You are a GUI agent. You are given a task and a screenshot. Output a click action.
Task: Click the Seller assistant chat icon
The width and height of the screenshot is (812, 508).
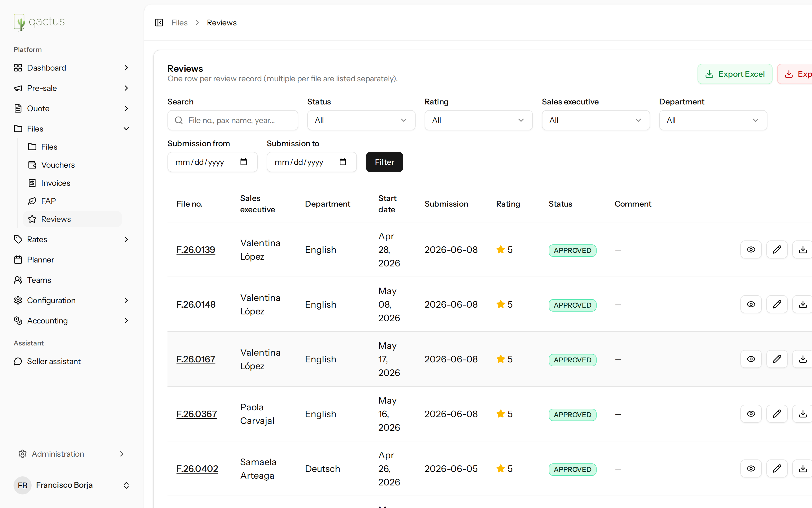18,361
